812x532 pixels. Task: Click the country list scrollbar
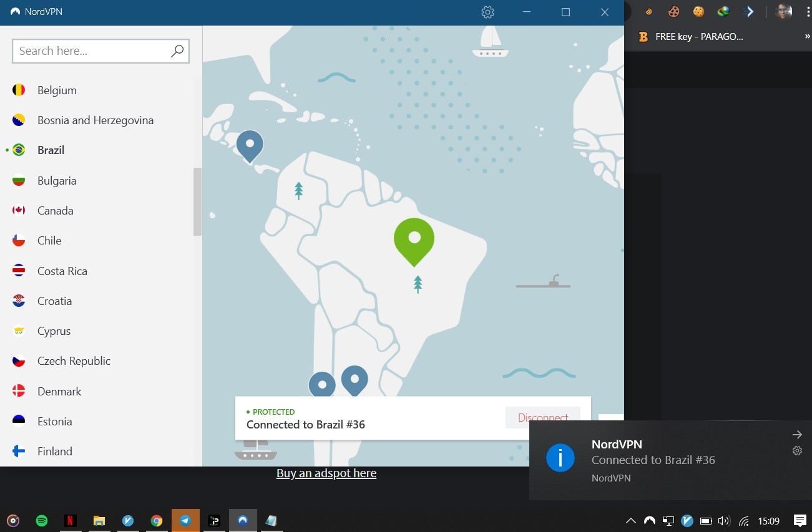pos(197,202)
